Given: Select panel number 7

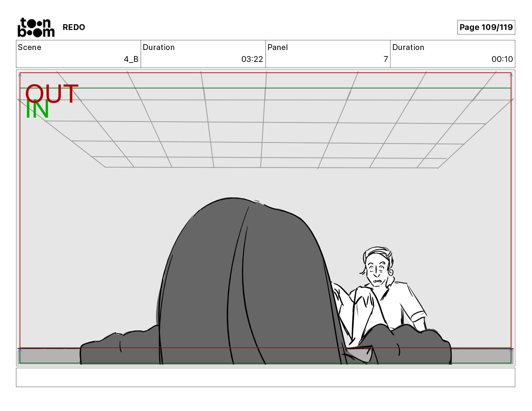Looking at the screenshot, I should (x=386, y=59).
